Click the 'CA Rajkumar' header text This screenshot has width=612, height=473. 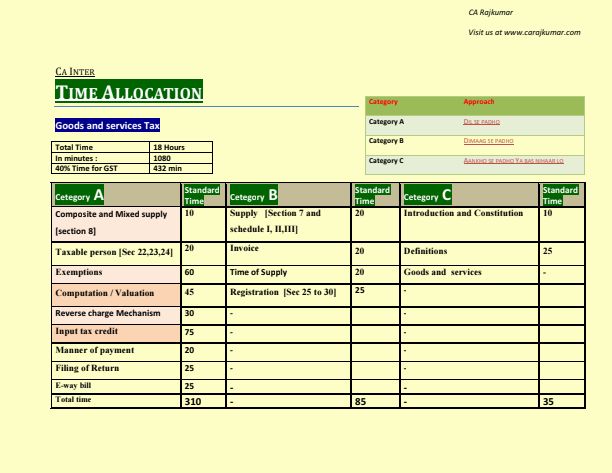[490, 12]
